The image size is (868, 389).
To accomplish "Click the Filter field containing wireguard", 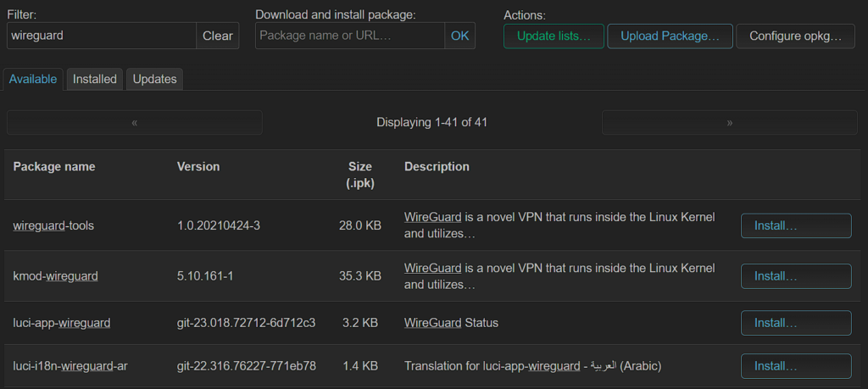I will point(102,36).
